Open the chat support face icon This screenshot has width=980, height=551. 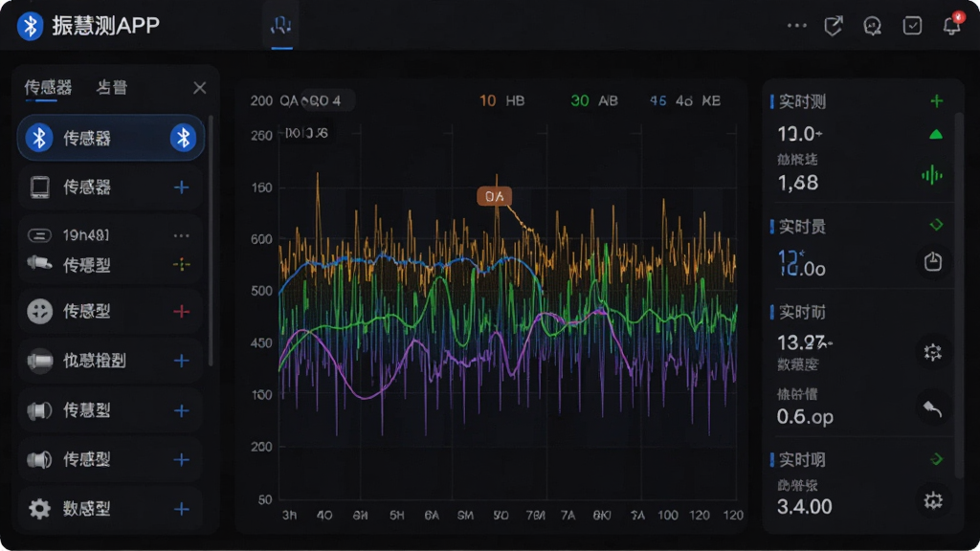pyautogui.click(x=872, y=26)
